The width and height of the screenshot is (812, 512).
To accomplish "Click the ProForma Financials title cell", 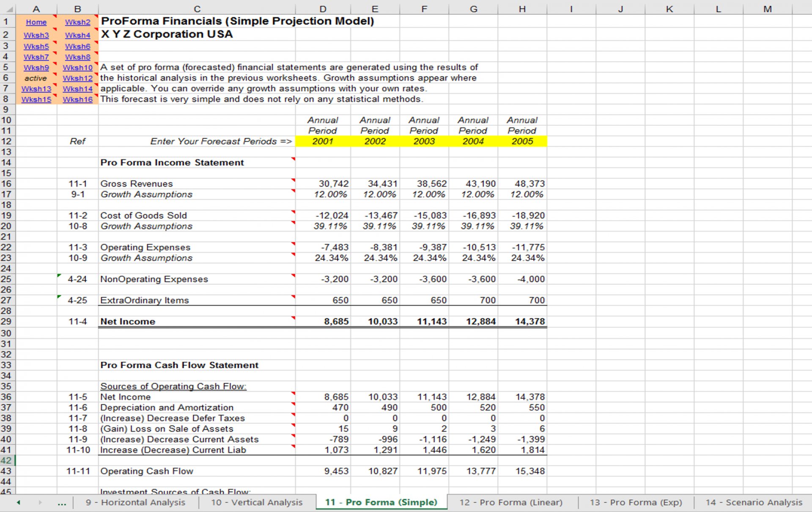I will 237,21.
